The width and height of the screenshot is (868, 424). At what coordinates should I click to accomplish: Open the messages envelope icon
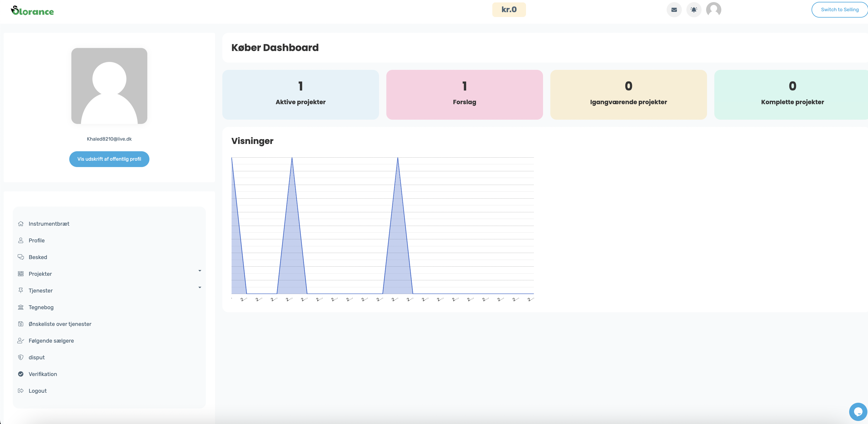pyautogui.click(x=674, y=10)
